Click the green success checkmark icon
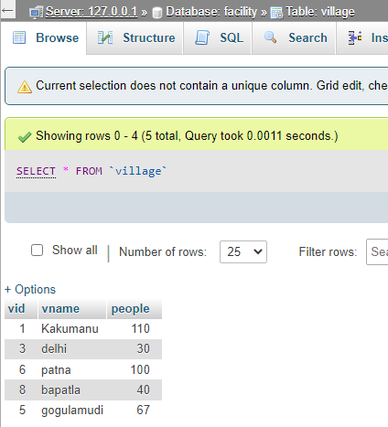This screenshot has height=427, width=388. pos(25,137)
